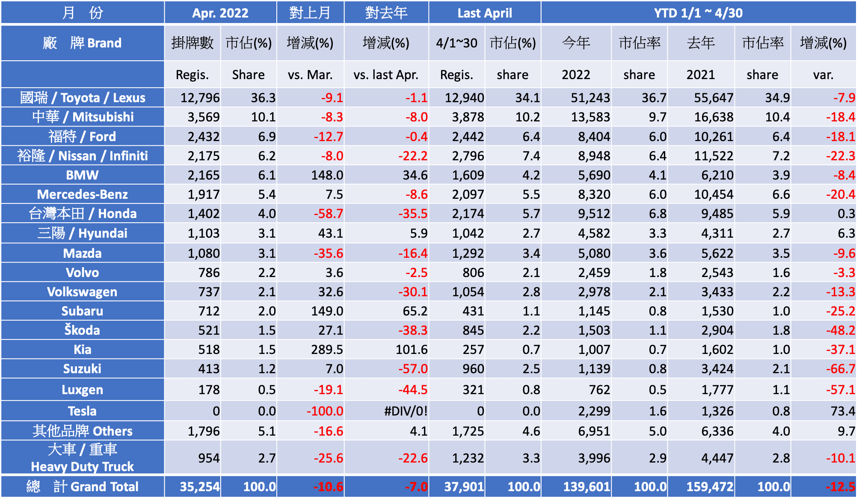Image resolution: width=859 pixels, height=504 pixels.
Task: Click Grand Total registrations 35,254
Action: 200,487
